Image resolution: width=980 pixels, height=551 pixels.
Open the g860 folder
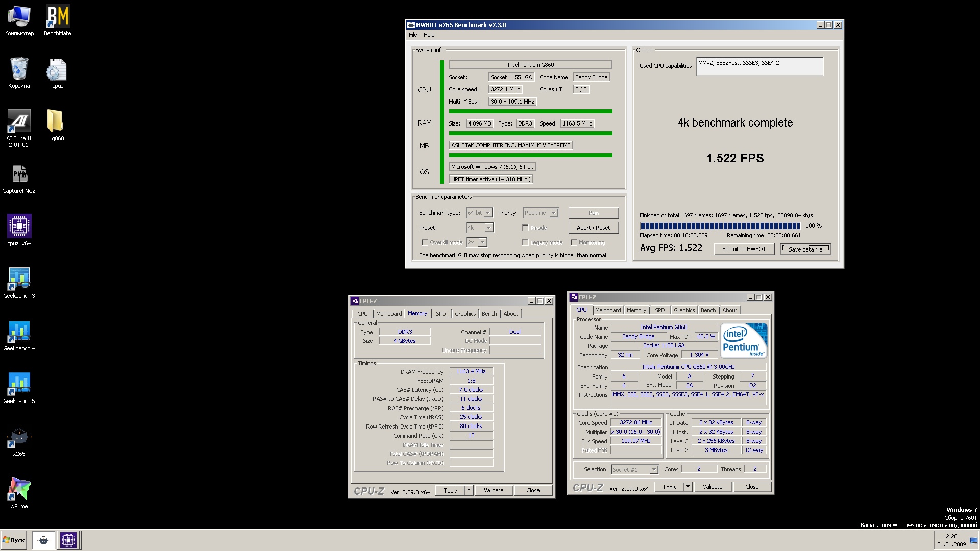coord(58,126)
